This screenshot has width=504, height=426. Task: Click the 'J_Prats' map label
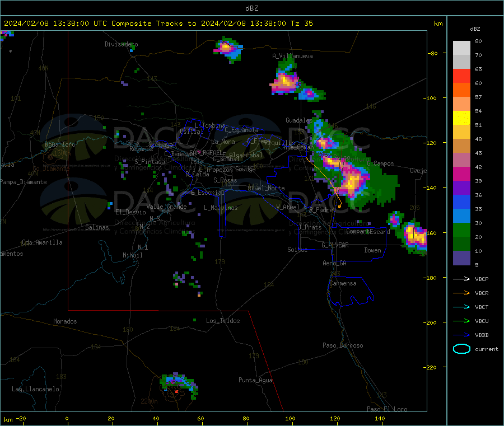pyautogui.click(x=310, y=227)
